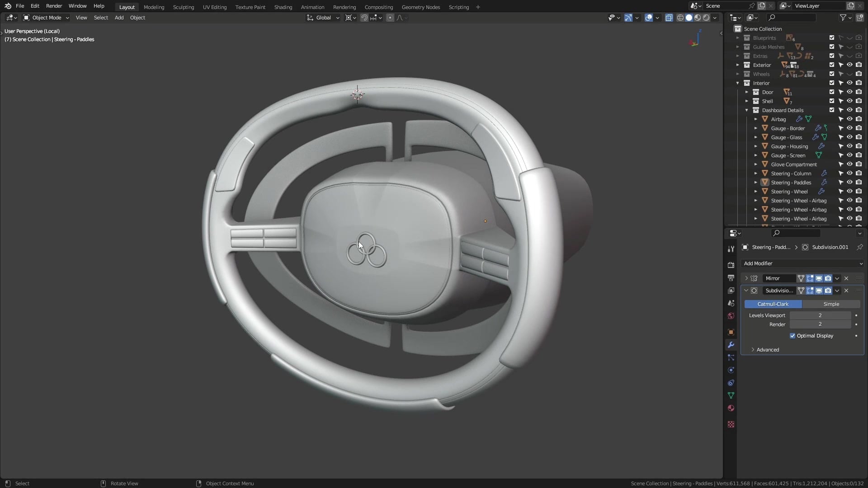This screenshot has width=868, height=488.
Task: Expand Steering - Column in the outliner
Action: pyautogui.click(x=756, y=174)
